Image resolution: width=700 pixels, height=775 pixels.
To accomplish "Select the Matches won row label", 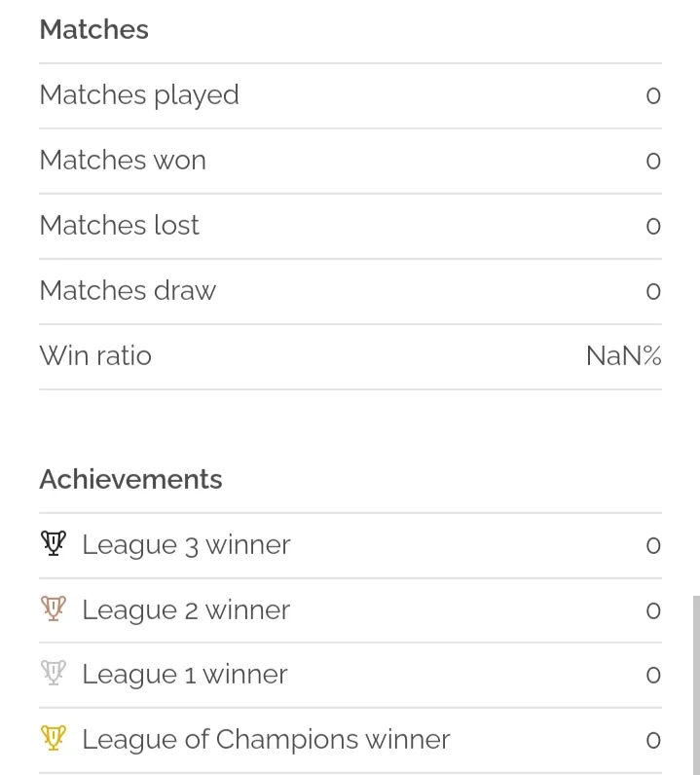I will pos(123,160).
